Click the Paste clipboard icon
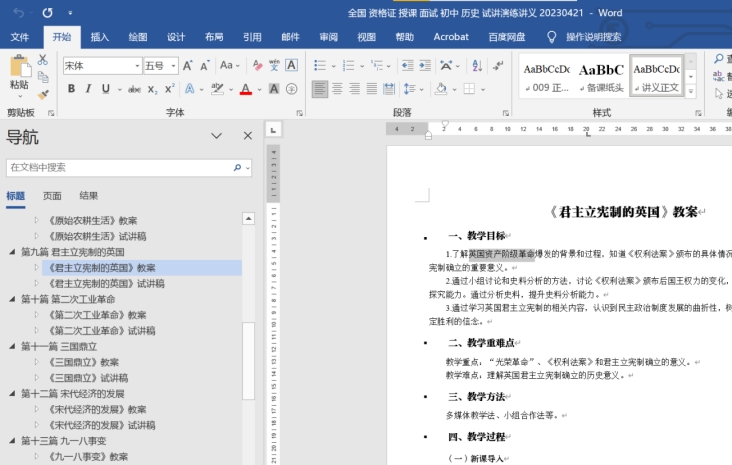Viewport: 732px width, 465px height. coord(19,70)
